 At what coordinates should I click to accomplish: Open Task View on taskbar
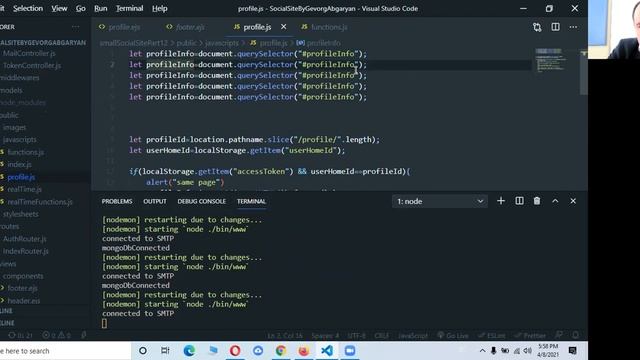165,351
